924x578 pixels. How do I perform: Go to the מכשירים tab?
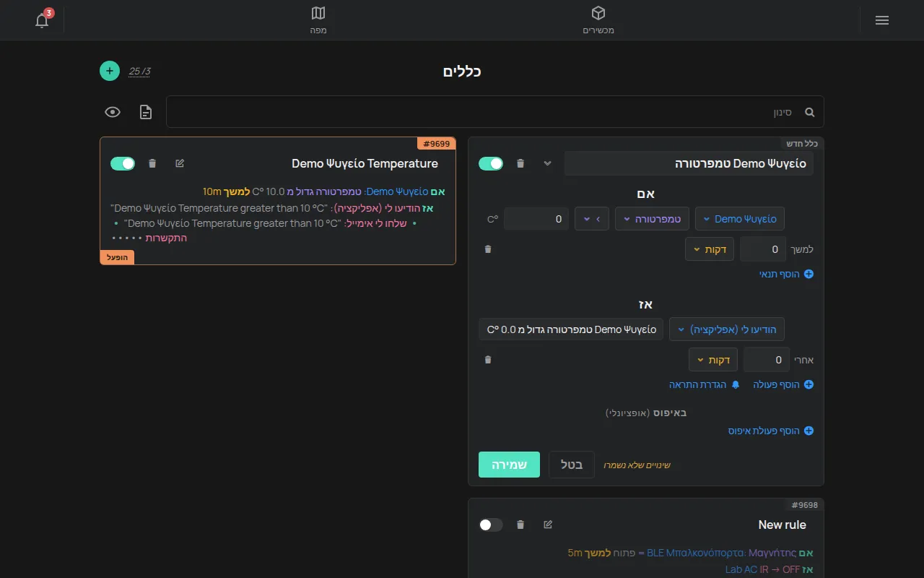(x=598, y=20)
